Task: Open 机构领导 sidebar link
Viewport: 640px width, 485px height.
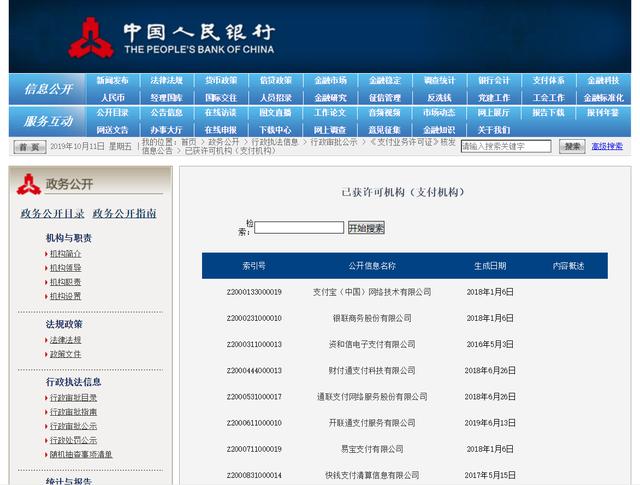Action: tap(65, 268)
